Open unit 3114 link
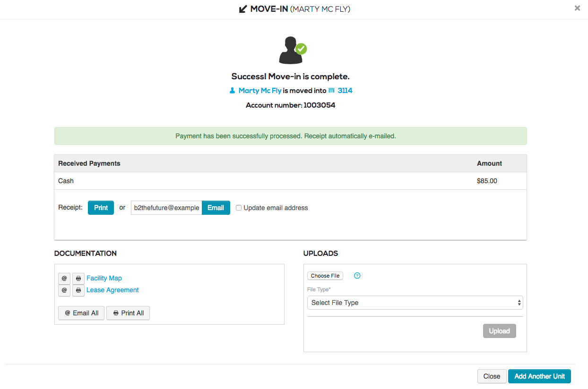Image resolution: width=588 pixels, height=389 pixels. [345, 91]
